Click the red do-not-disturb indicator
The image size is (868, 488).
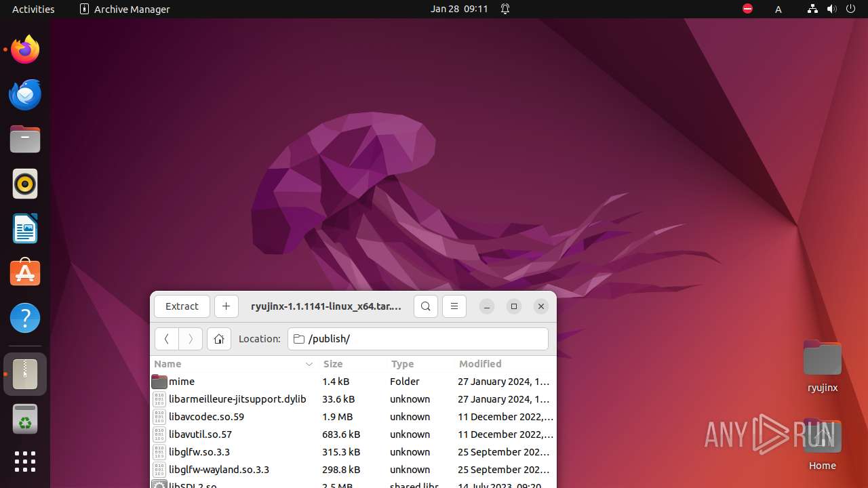(747, 9)
